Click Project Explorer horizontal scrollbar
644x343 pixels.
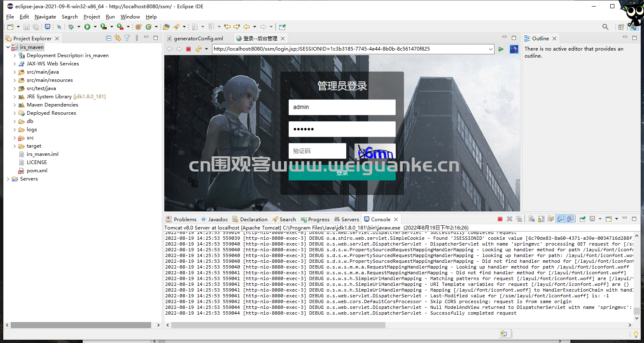(81, 325)
